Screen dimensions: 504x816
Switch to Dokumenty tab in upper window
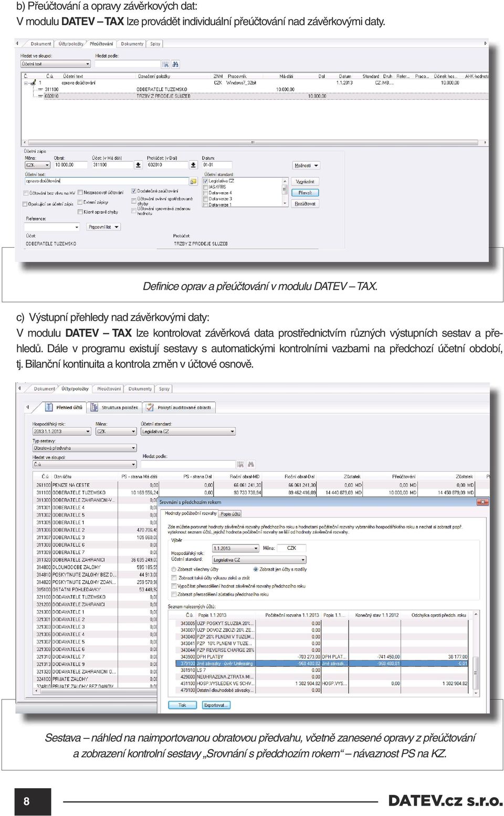[x=132, y=44]
